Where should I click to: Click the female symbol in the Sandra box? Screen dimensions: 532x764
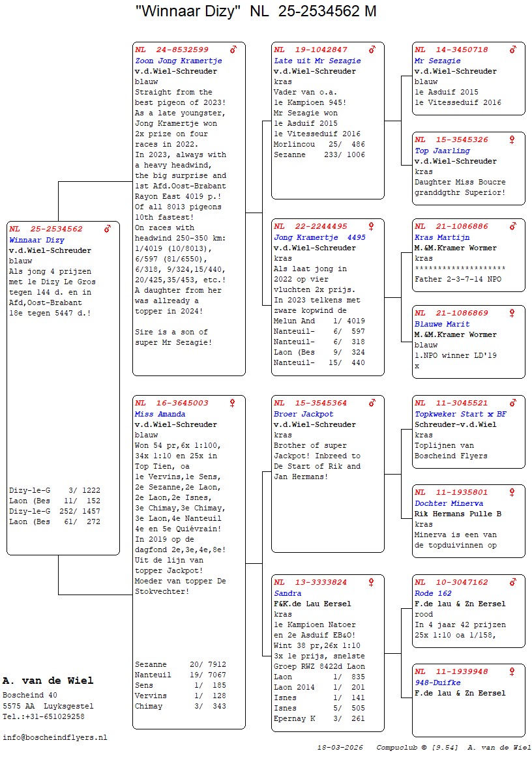coord(372,582)
